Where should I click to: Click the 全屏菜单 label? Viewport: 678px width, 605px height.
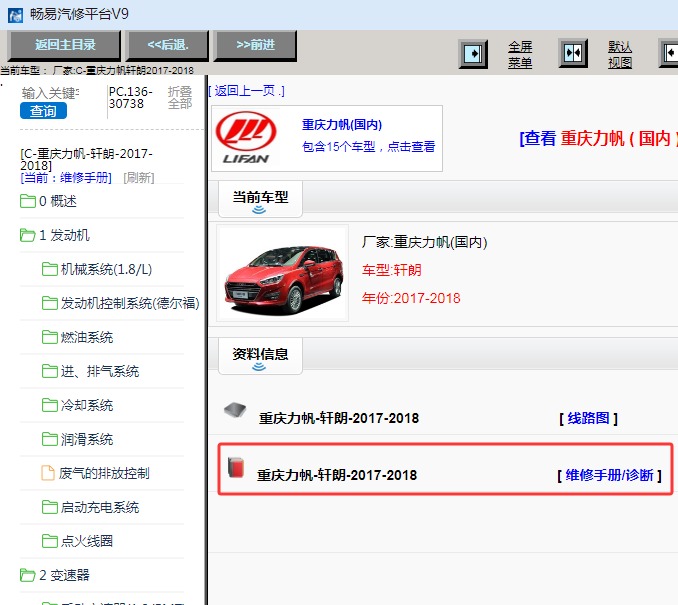coord(520,54)
